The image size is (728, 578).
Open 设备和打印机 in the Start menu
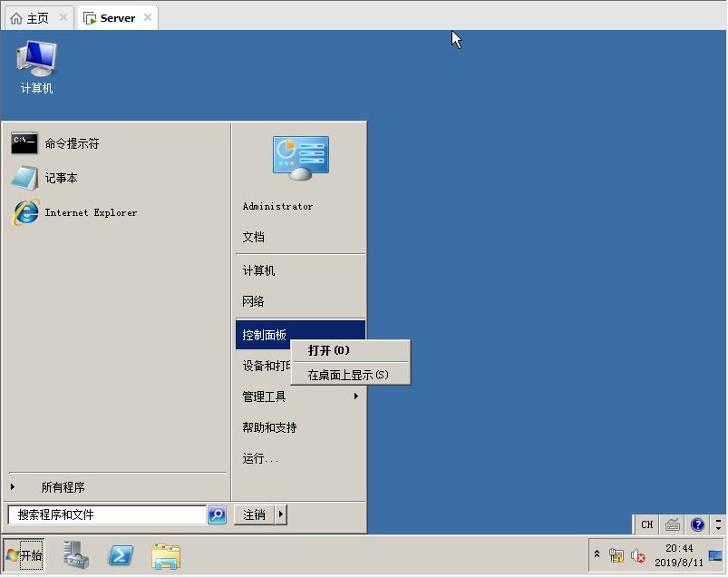(x=267, y=366)
